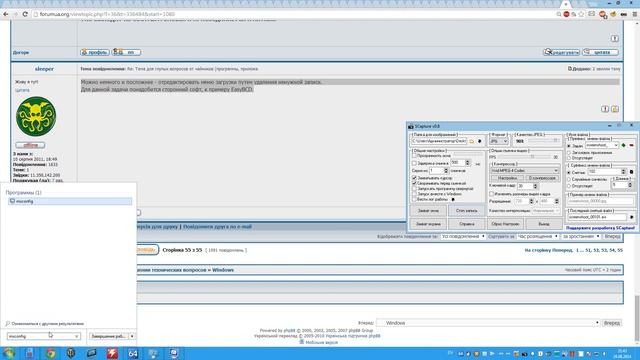
Task: Select the counter suffix radio button
Action: [x=569, y=173]
